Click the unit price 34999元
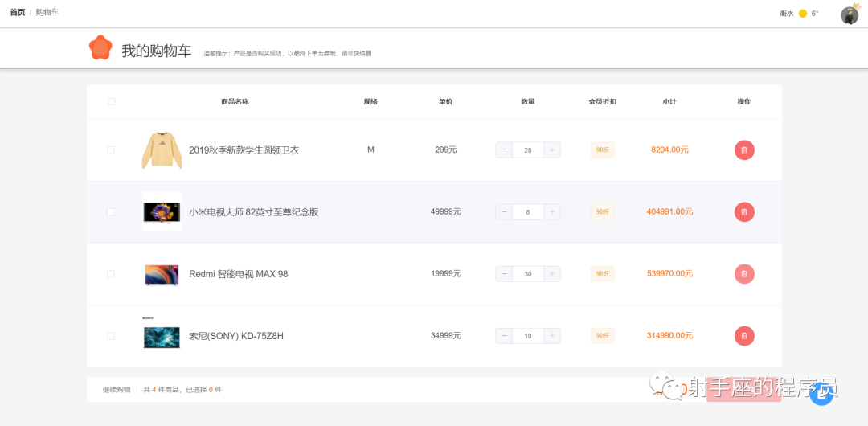The width and height of the screenshot is (868, 426). [445, 336]
